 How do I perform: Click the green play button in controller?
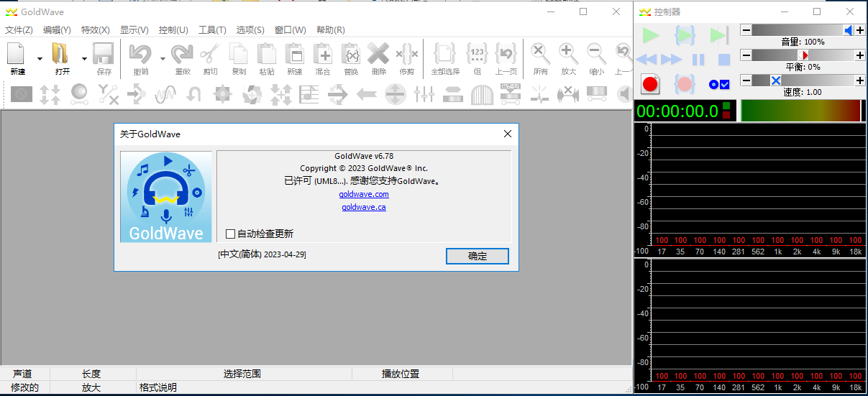pyautogui.click(x=651, y=34)
